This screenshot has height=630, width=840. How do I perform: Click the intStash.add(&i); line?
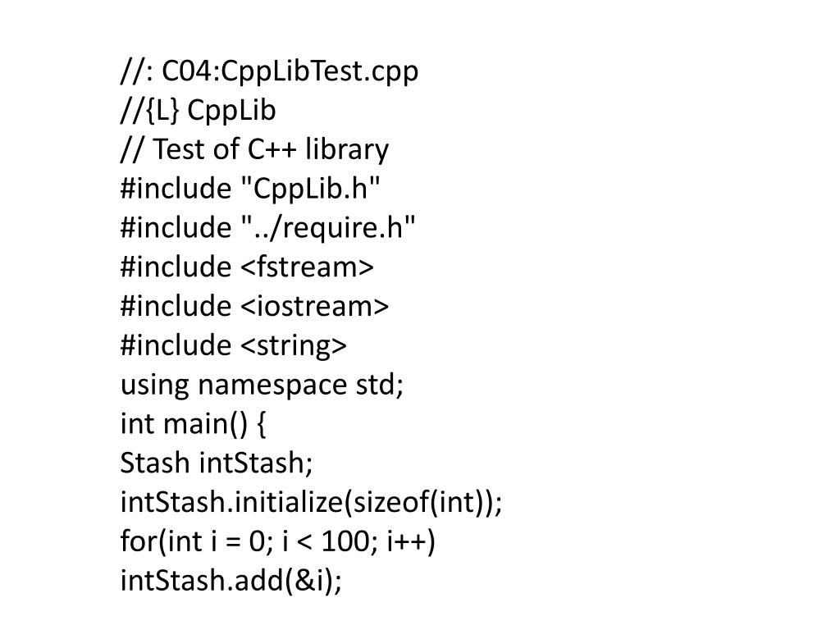231,580
